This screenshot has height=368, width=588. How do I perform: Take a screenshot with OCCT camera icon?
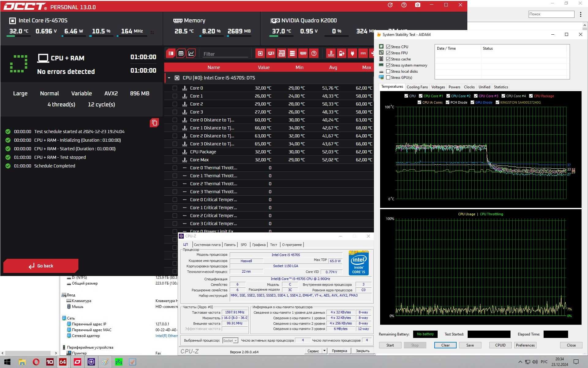tap(418, 5)
